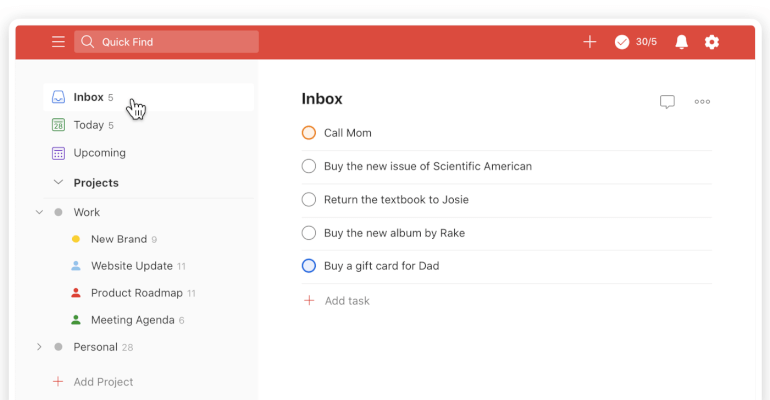
Task: Click the grey dot beside Work
Action: (58, 212)
